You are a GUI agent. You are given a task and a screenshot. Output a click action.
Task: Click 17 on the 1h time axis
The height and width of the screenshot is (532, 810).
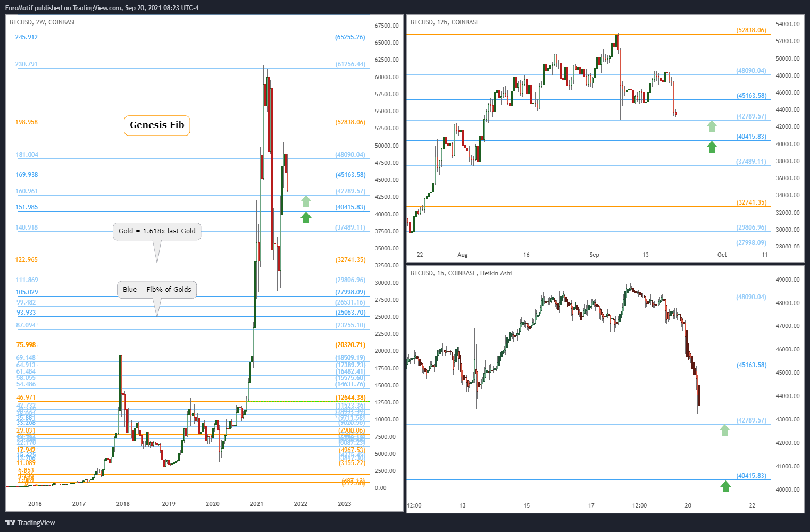point(591,505)
